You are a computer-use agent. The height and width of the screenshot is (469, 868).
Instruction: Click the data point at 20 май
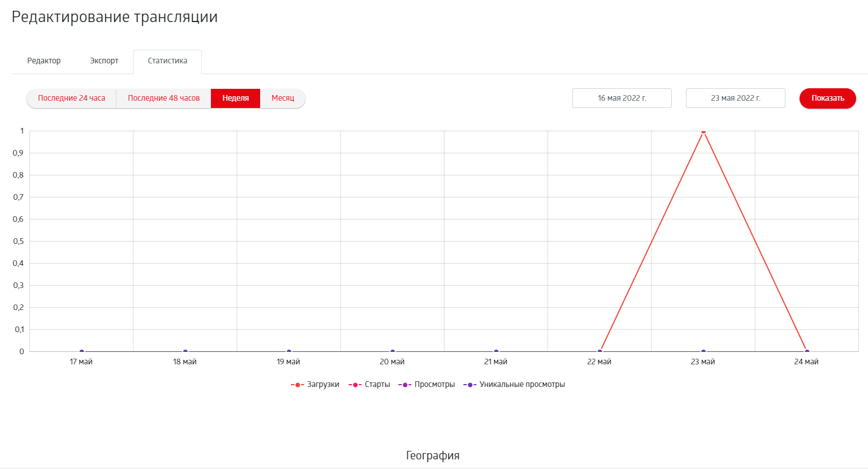tap(392, 352)
